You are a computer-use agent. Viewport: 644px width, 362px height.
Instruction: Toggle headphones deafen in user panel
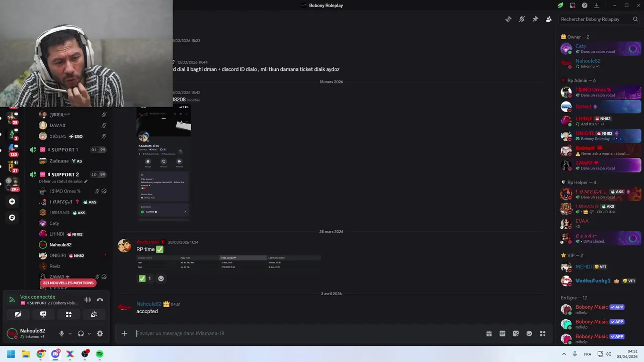click(80, 333)
